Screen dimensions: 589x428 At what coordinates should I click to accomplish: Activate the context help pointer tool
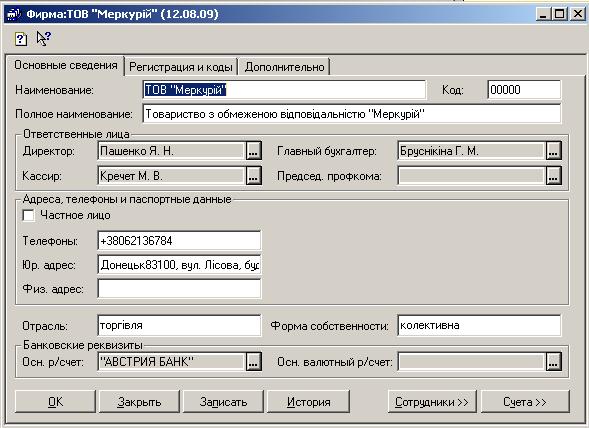click(x=43, y=39)
